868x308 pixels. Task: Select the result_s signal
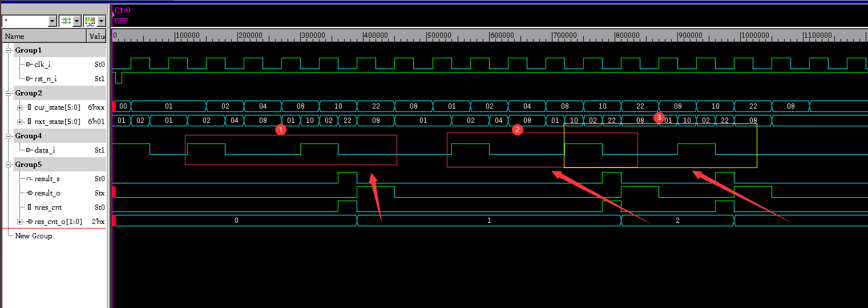[47, 179]
